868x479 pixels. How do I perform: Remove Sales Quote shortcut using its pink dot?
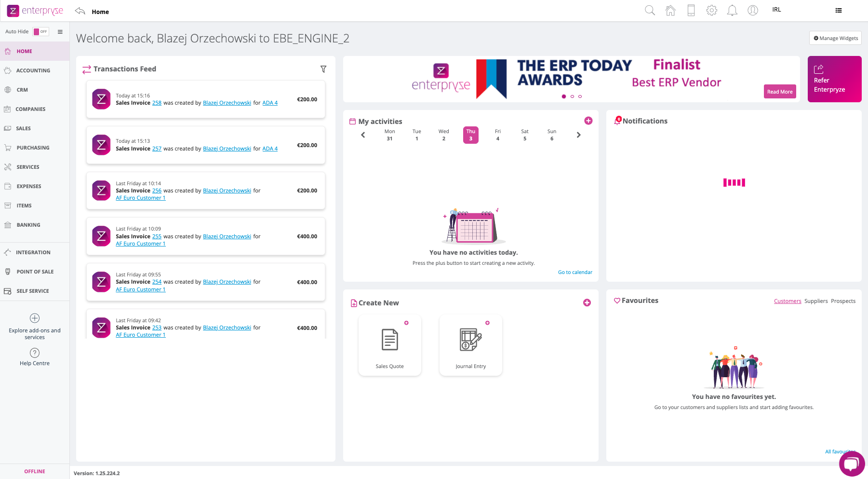click(406, 323)
